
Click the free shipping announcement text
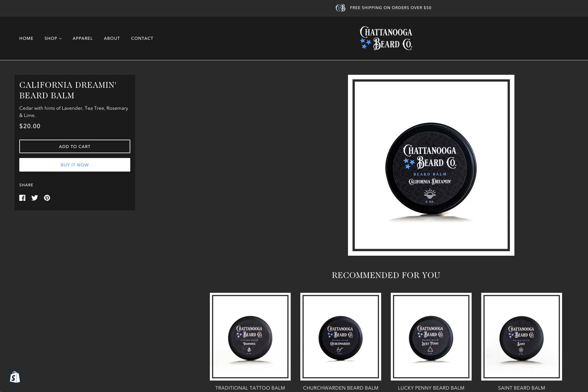point(390,8)
